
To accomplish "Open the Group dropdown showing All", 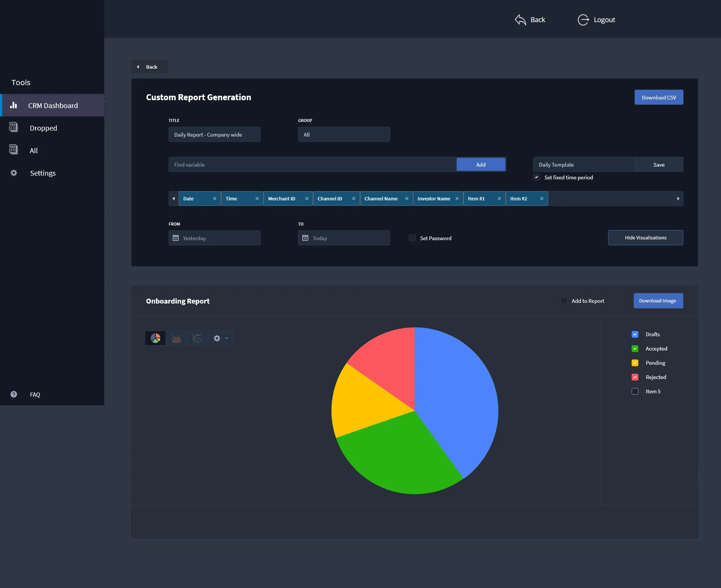I will point(344,135).
